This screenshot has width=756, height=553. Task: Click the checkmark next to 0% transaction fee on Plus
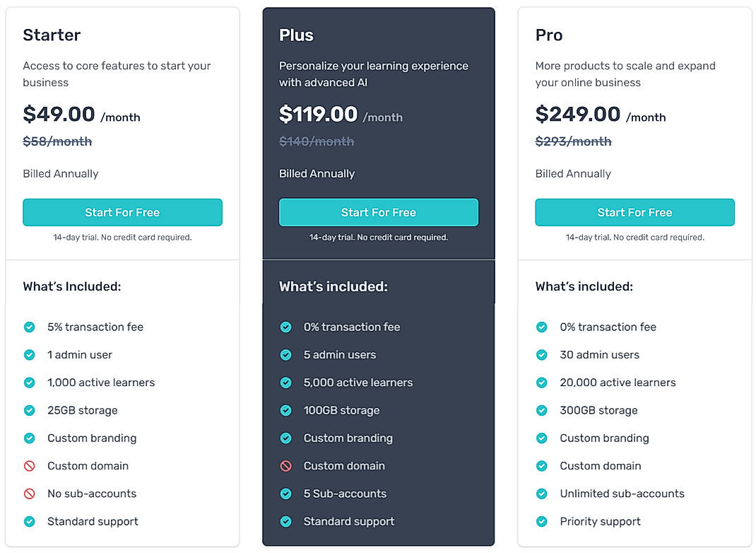(x=285, y=327)
